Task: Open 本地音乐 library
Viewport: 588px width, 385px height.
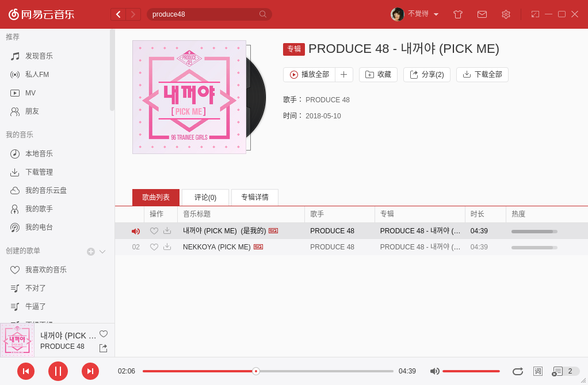Action: point(32,153)
